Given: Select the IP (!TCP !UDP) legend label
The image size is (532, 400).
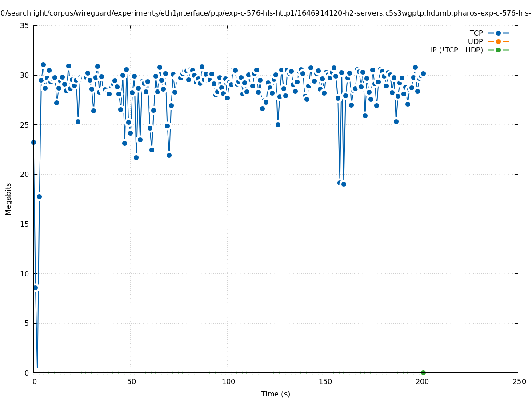Looking at the screenshot, I should click(456, 50).
